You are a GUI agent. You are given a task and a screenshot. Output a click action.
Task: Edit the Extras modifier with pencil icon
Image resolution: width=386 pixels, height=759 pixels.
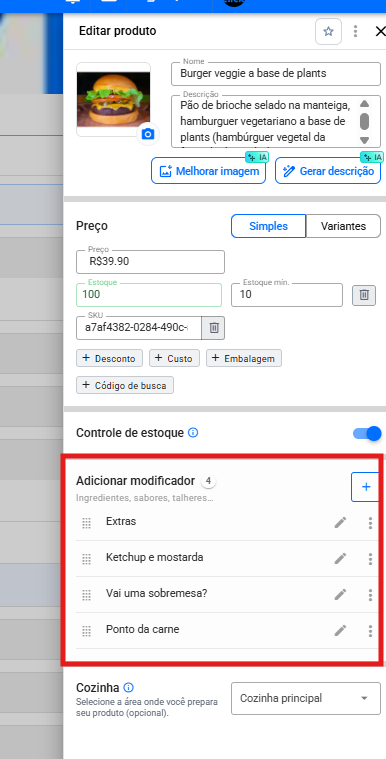click(340, 523)
